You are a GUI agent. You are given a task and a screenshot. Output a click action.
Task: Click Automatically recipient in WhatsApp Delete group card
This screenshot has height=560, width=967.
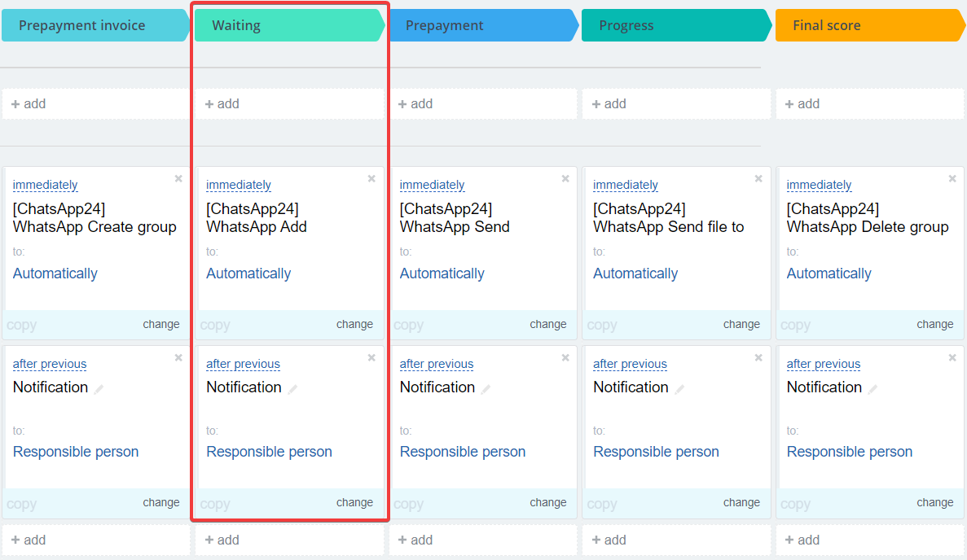(x=829, y=273)
